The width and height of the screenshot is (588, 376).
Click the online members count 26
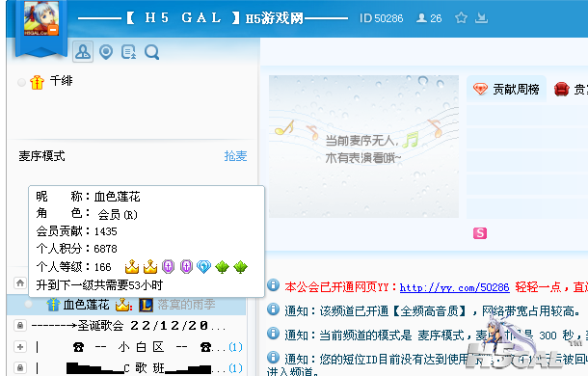click(x=429, y=18)
